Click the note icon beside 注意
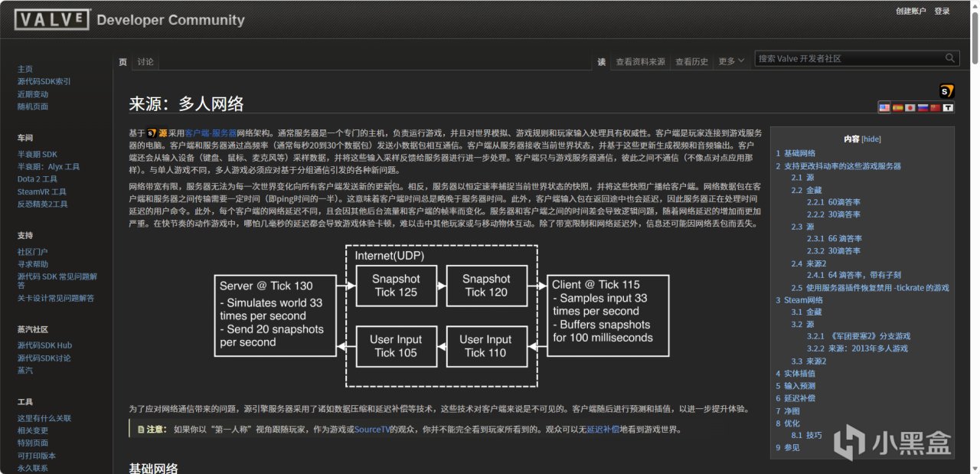The width and height of the screenshot is (980, 474). pyautogui.click(x=141, y=430)
